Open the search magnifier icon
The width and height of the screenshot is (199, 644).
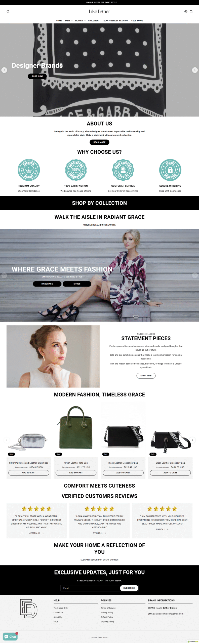pyautogui.click(x=8, y=12)
